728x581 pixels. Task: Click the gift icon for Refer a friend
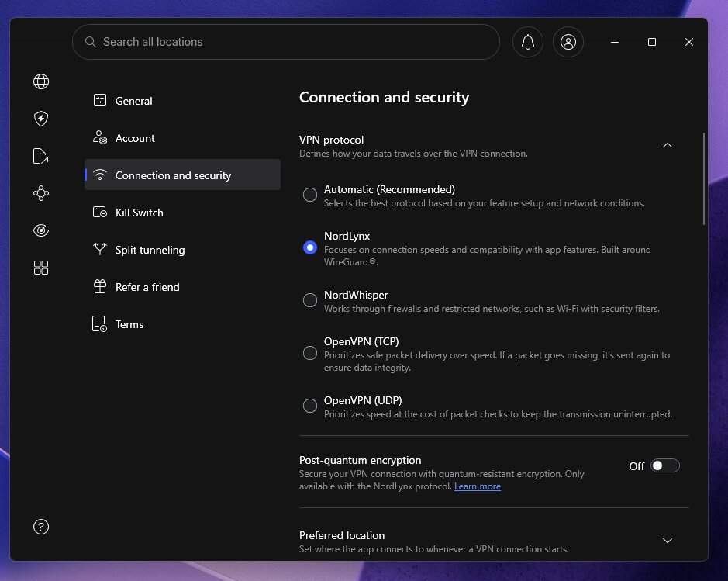click(x=100, y=286)
